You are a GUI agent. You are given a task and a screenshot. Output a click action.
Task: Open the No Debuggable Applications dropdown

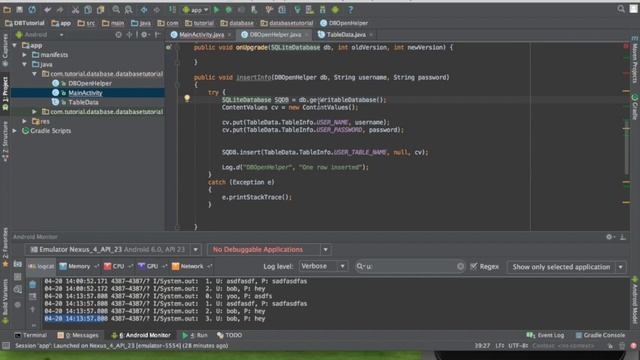pyautogui.click(x=269, y=249)
